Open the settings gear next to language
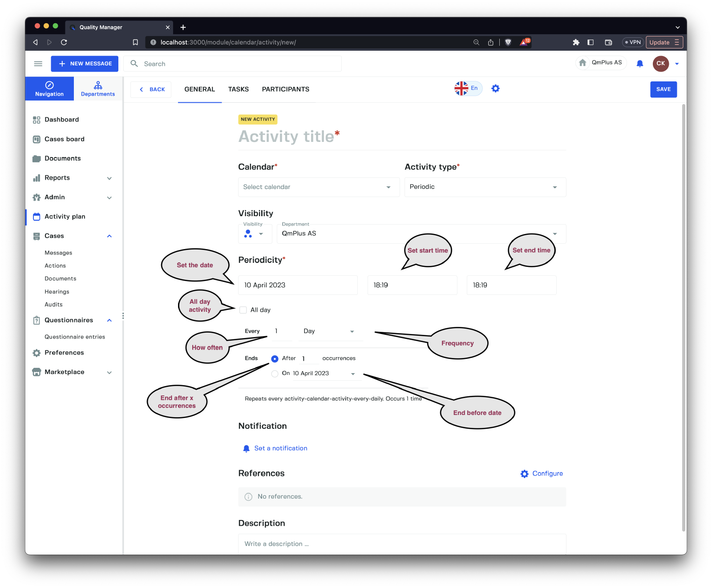 click(x=495, y=89)
